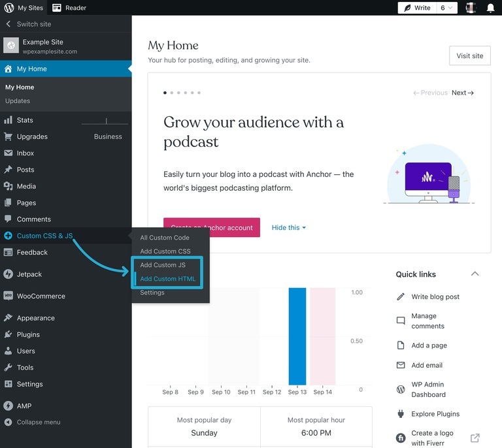Open the user avatar profile icon
The image size is (502, 448).
(471, 8)
